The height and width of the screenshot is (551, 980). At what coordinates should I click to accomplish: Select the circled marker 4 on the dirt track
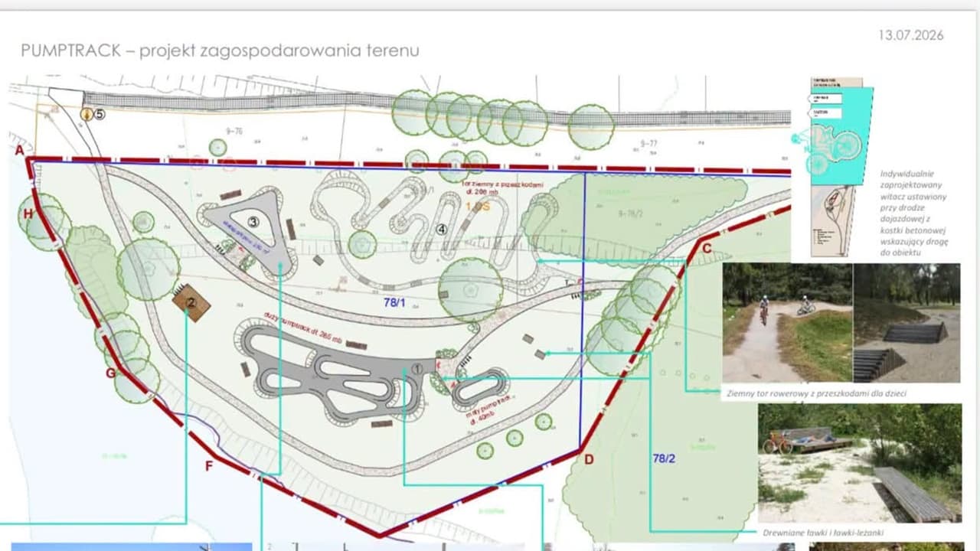click(441, 229)
